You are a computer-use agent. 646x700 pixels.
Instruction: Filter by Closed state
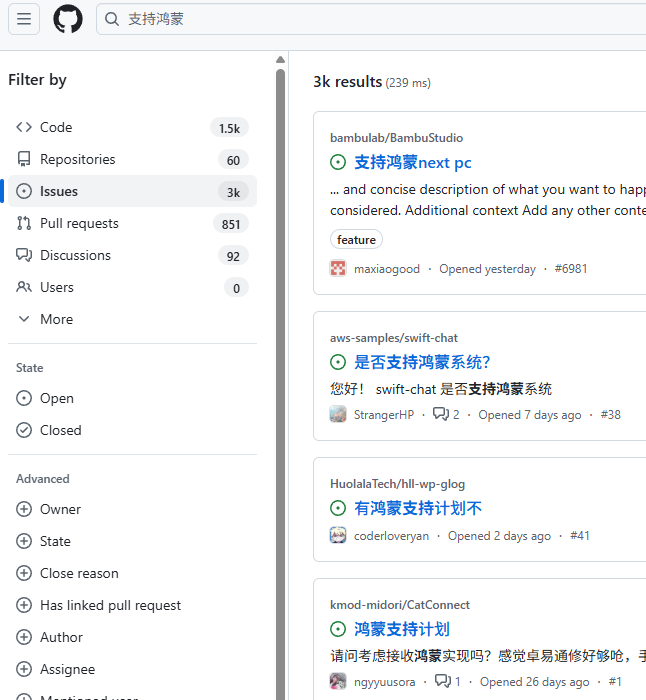tap(132, 430)
